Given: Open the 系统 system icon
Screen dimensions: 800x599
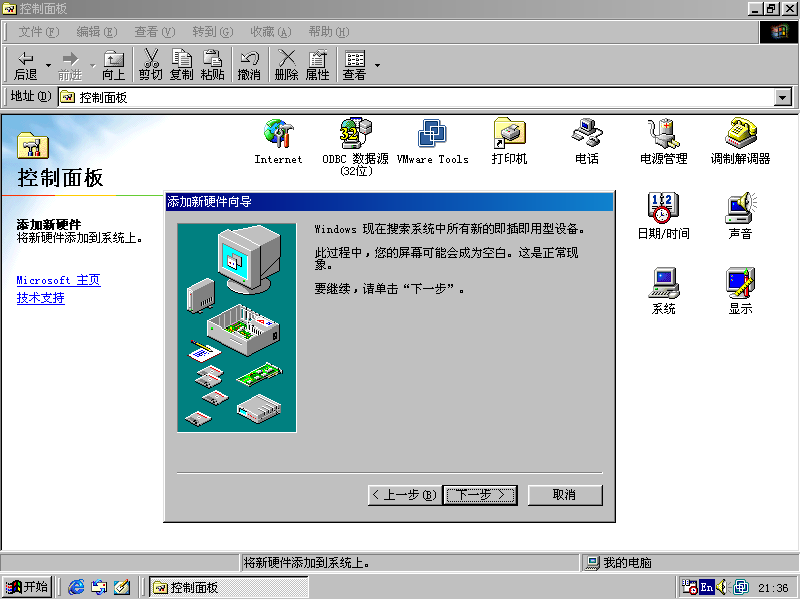Looking at the screenshot, I should pos(663,291).
